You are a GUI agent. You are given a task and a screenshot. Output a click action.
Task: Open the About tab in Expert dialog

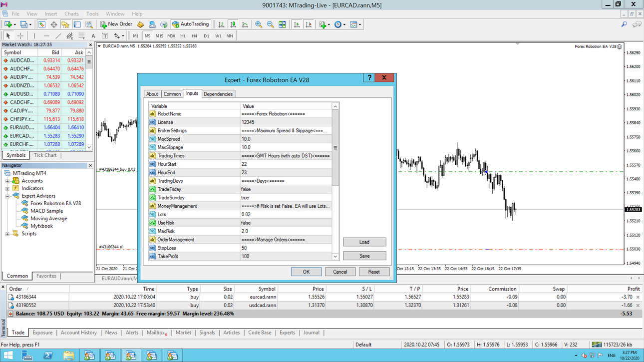(x=152, y=94)
